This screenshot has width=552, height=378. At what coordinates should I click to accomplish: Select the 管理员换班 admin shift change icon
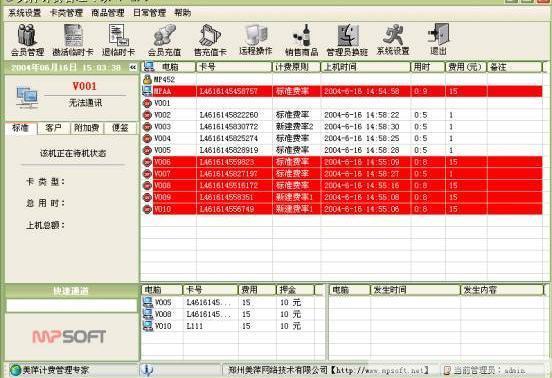(347, 40)
